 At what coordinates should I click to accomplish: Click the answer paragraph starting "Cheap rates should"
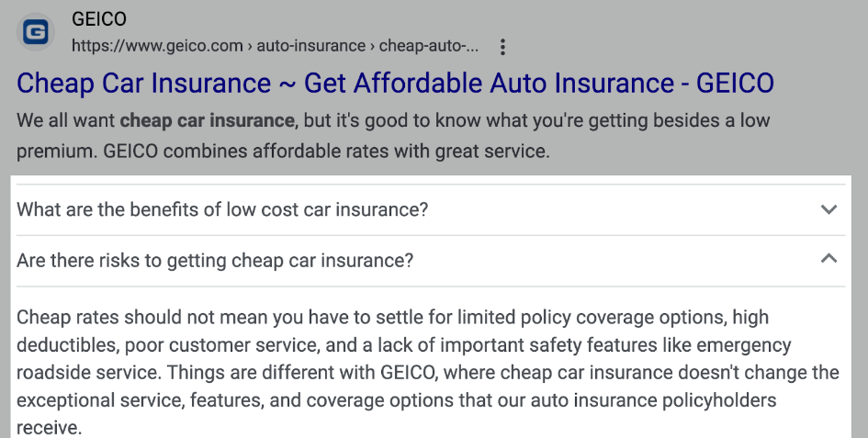[428, 372]
